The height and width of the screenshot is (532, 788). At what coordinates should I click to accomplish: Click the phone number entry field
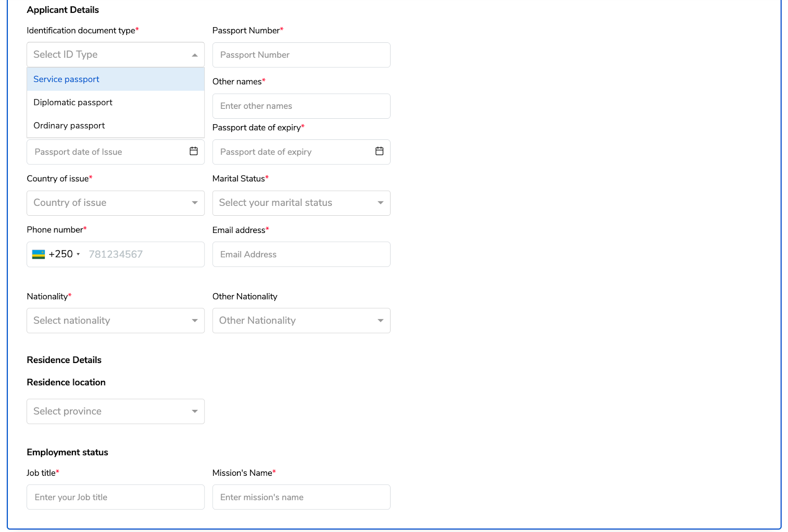pyautogui.click(x=143, y=254)
